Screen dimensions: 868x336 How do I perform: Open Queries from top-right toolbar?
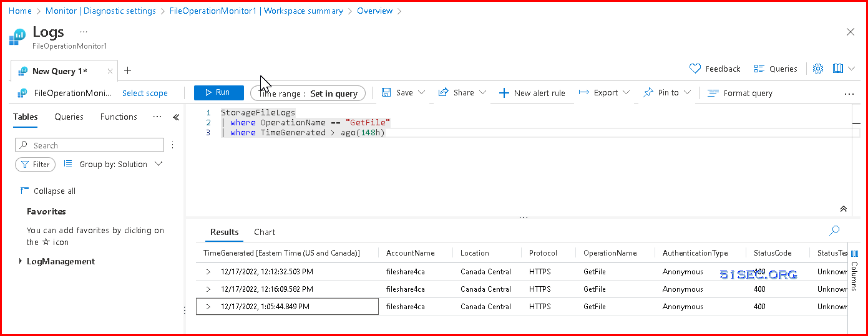(x=776, y=69)
